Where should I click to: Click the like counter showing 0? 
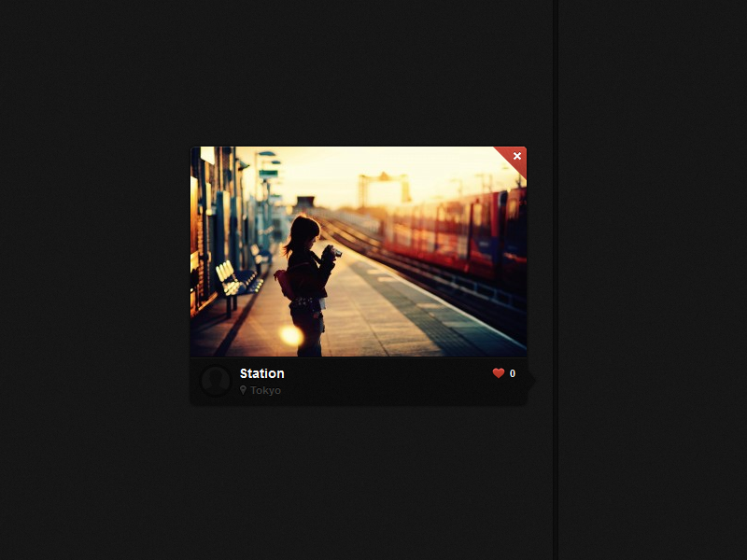pyautogui.click(x=512, y=372)
